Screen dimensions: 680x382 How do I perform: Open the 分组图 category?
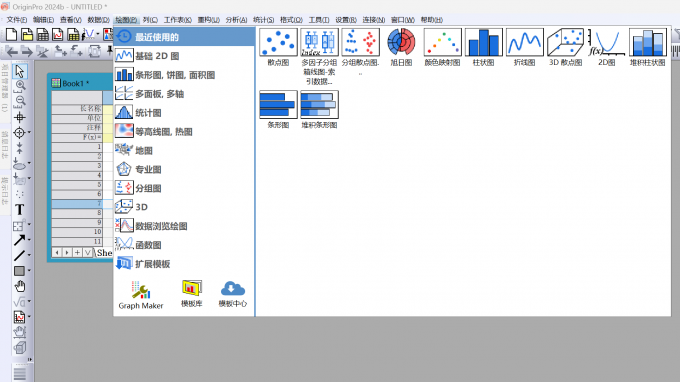coord(184,188)
